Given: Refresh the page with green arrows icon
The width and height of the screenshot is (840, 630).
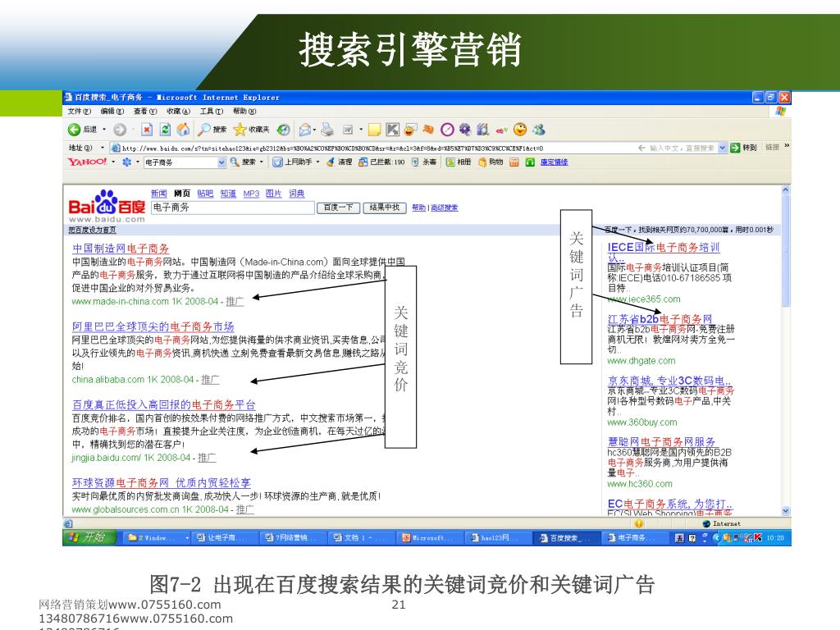Looking at the screenshot, I should [x=165, y=129].
